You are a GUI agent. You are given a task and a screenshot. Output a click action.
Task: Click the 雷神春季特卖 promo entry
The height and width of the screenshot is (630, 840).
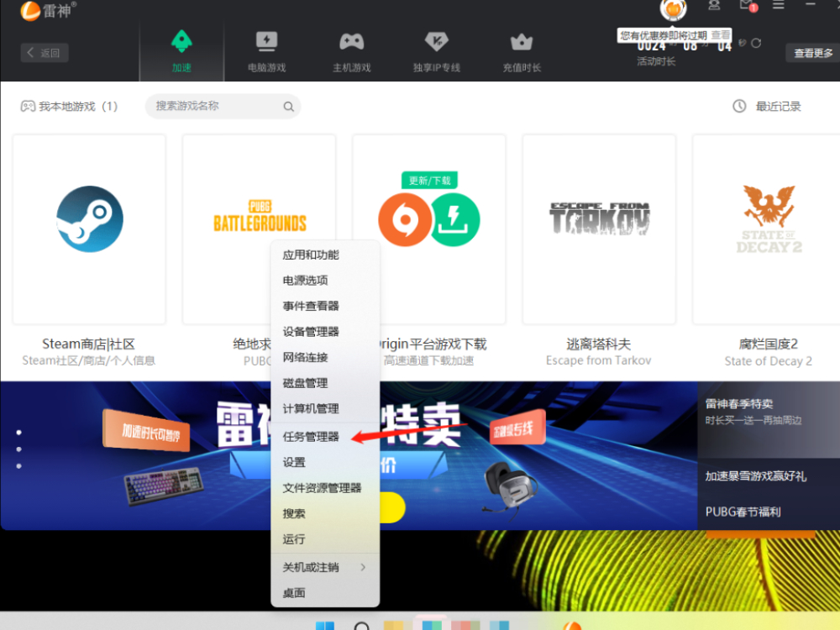click(x=769, y=420)
